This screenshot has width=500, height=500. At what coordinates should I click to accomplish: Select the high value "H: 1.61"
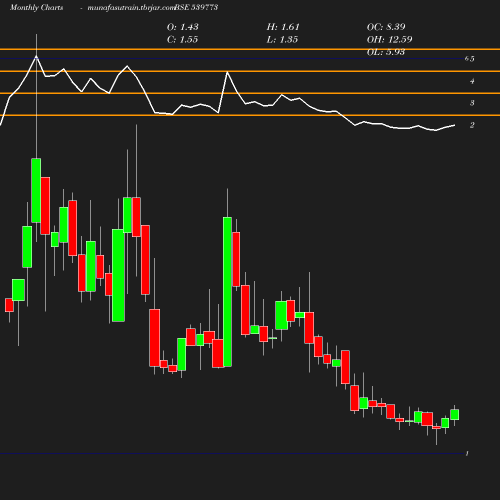tap(283, 27)
